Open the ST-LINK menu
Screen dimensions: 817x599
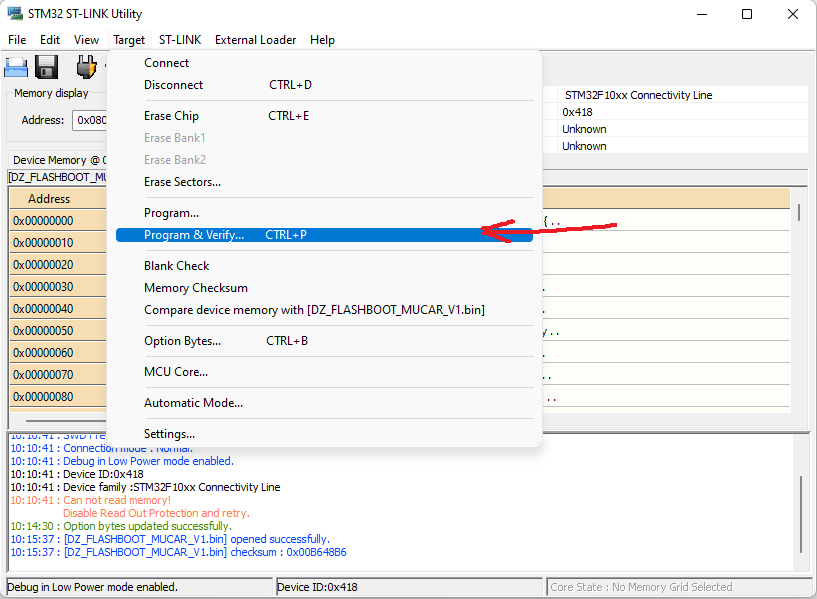[x=180, y=40]
